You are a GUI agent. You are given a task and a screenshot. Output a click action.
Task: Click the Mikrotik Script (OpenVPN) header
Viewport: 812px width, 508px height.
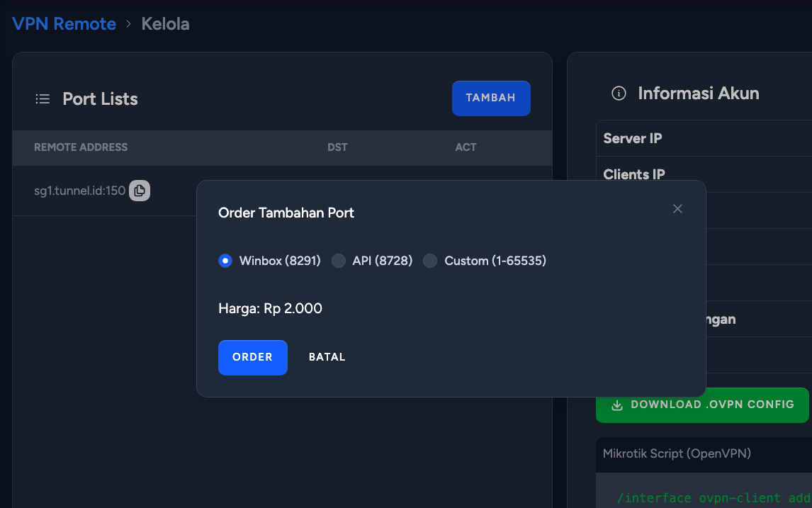(x=677, y=453)
